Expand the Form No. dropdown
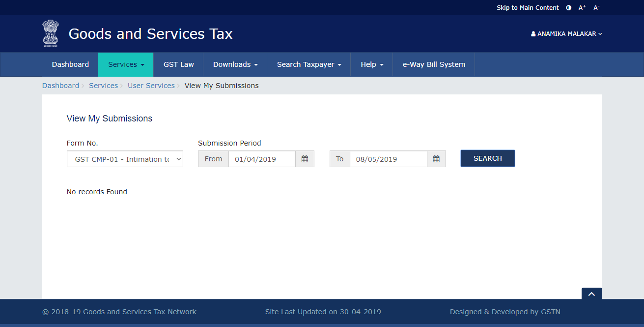Screen dimensions: 644x327 (x=125, y=159)
